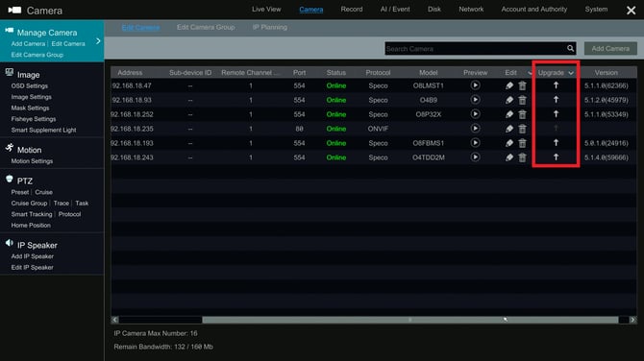
Task: Preview camera 92.168.18.93 with play icon
Action: point(475,100)
